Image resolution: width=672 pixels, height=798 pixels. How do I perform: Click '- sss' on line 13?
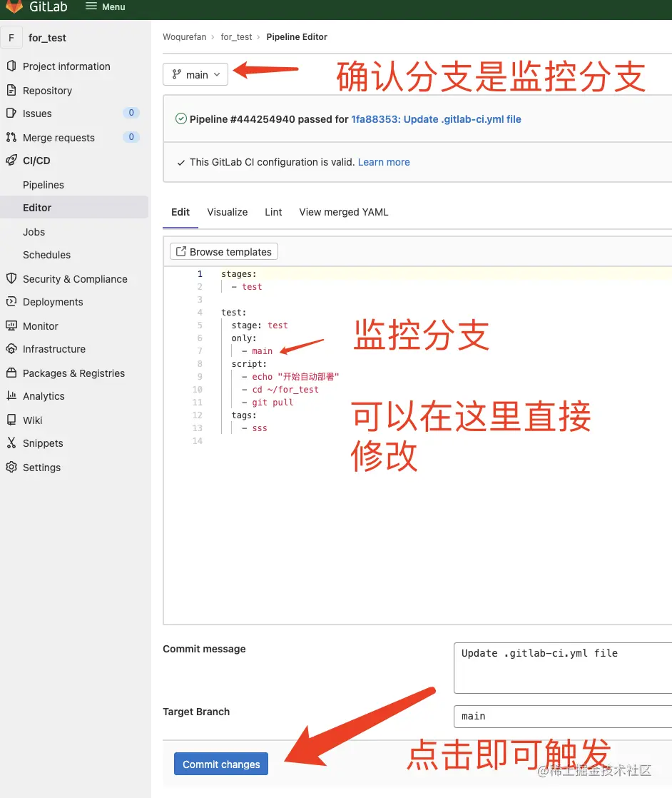(255, 428)
